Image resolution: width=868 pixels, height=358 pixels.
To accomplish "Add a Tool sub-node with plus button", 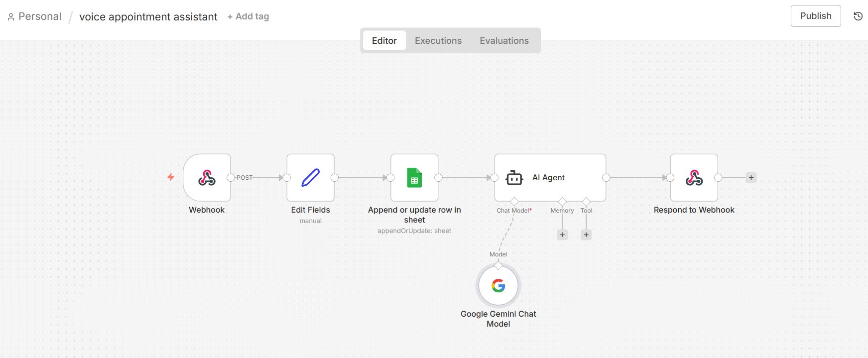I will [586, 235].
